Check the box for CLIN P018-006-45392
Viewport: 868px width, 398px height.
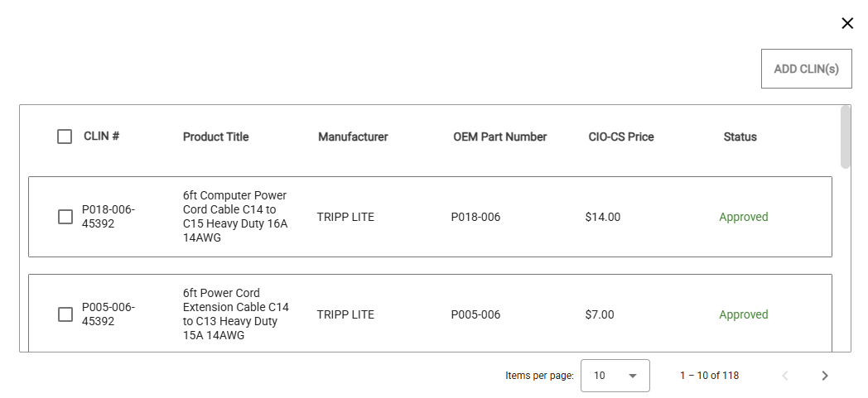point(65,217)
